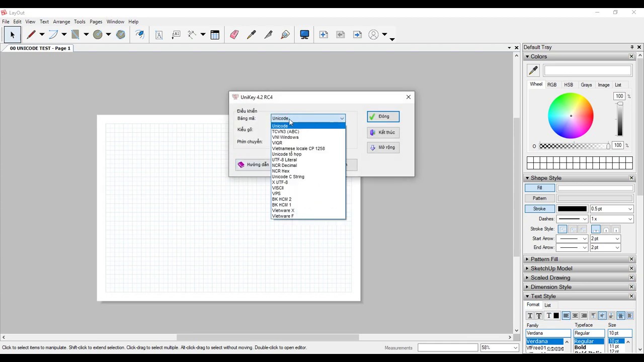Select the Label tool

(x=176, y=35)
